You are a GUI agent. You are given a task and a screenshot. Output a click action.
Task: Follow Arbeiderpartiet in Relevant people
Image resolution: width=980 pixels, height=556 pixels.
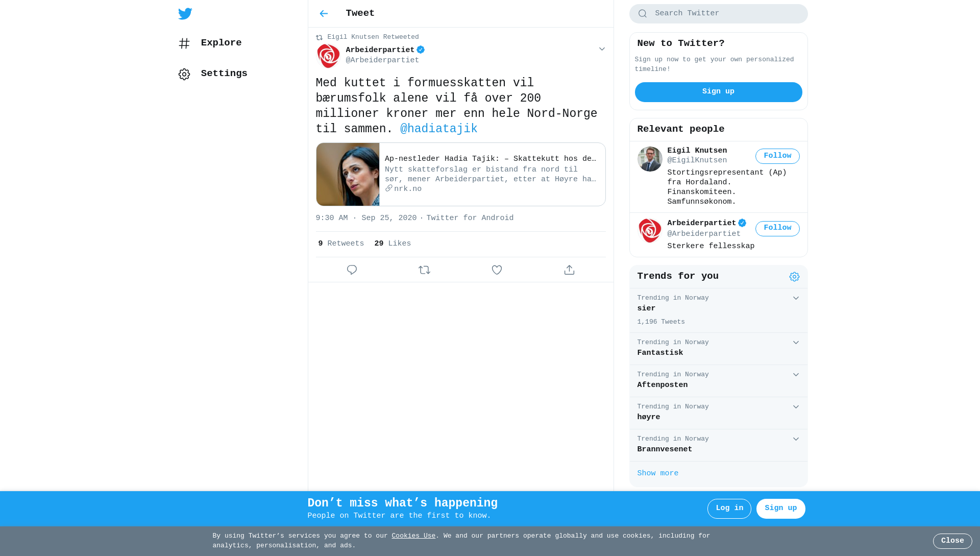[777, 228]
